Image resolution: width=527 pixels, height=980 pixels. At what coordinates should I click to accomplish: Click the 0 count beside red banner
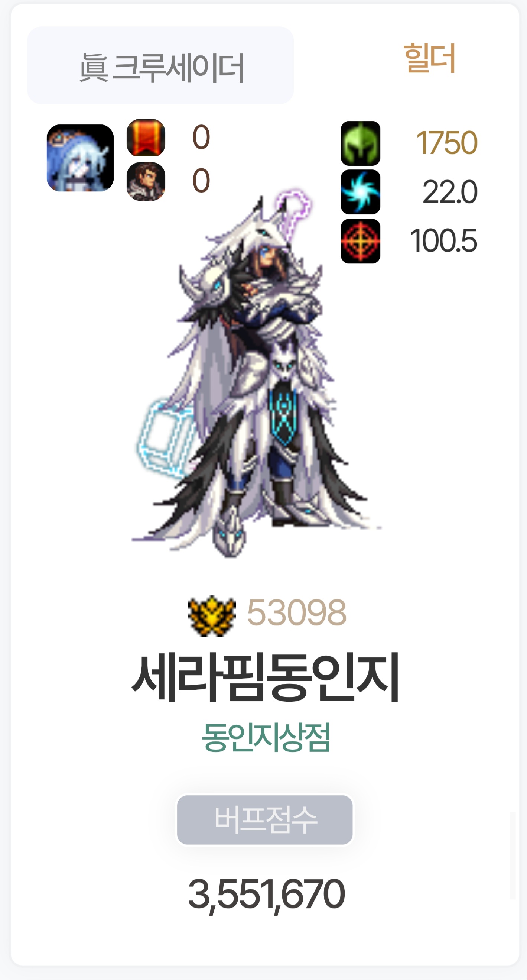201,137
